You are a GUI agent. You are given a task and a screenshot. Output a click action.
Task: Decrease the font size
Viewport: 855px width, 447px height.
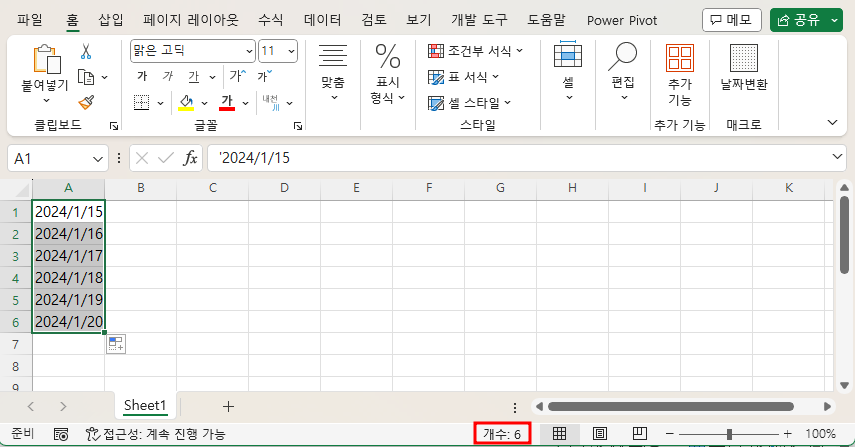click(x=265, y=76)
